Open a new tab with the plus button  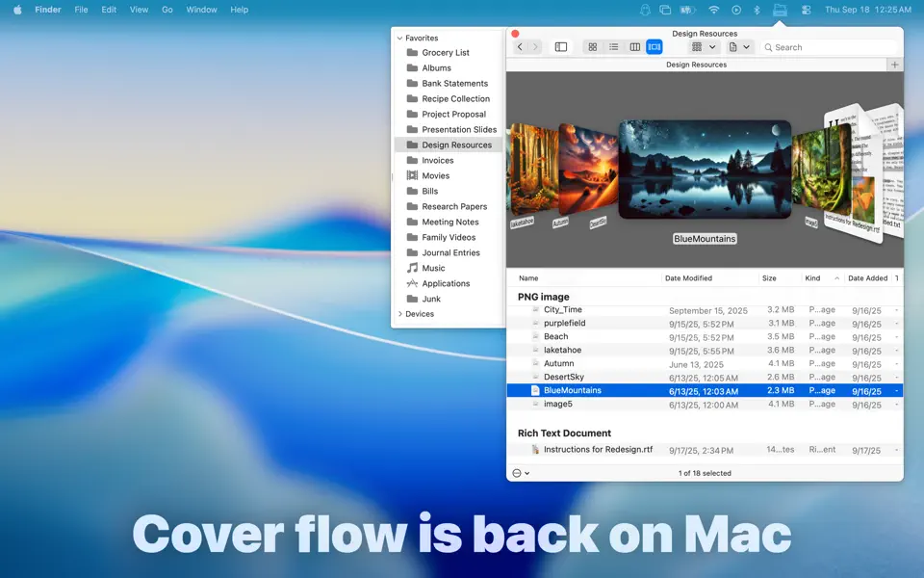pyautogui.click(x=895, y=65)
